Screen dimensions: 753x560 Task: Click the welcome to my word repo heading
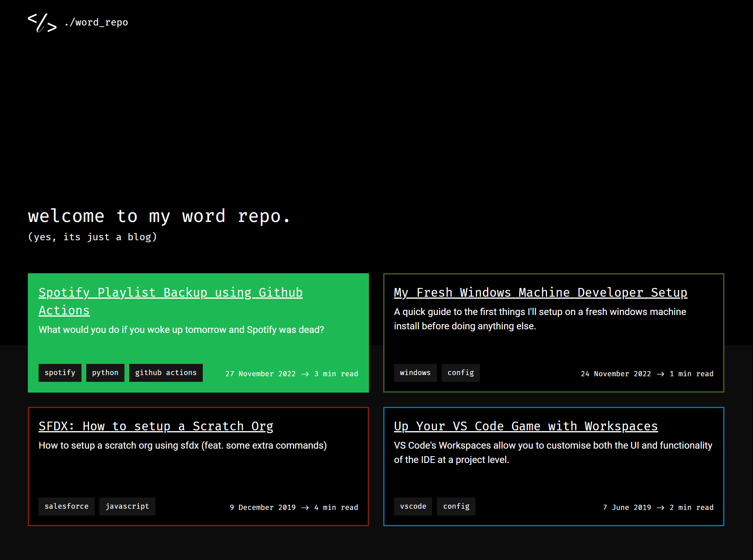click(158, 216)
